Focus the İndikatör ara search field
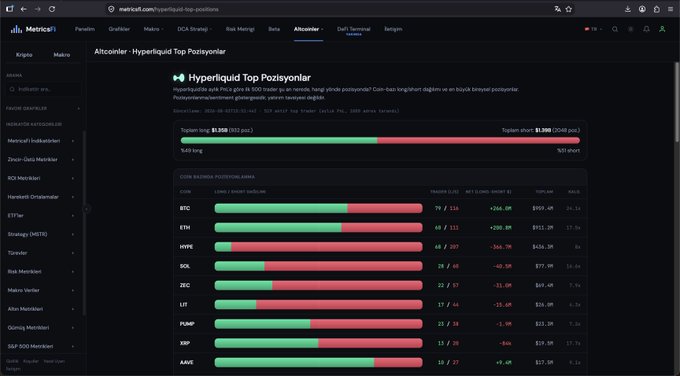The width and height of the screenshot is (680, 376). tap(43, 89)
